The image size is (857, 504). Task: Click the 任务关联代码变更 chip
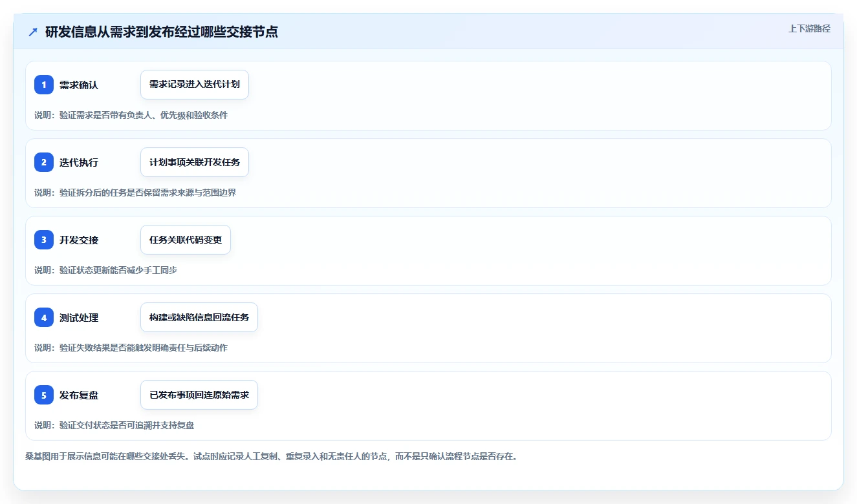coord(186,240)
